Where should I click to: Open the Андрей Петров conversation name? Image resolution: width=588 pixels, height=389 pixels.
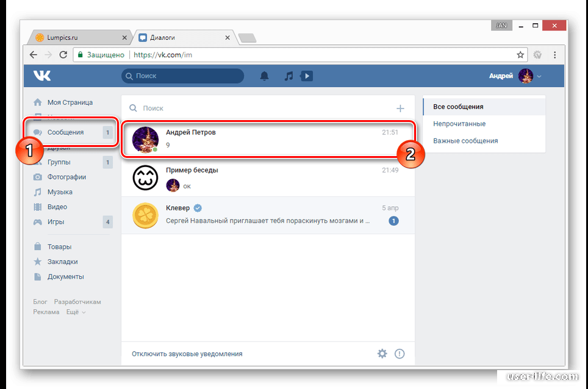click(190, 132)
